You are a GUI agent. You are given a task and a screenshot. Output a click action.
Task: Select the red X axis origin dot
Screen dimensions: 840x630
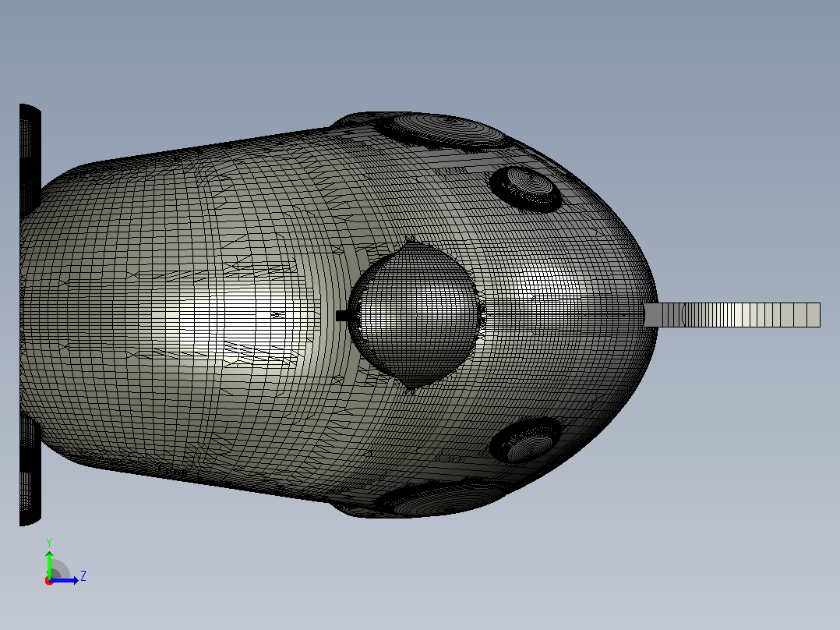click(49, 582)
